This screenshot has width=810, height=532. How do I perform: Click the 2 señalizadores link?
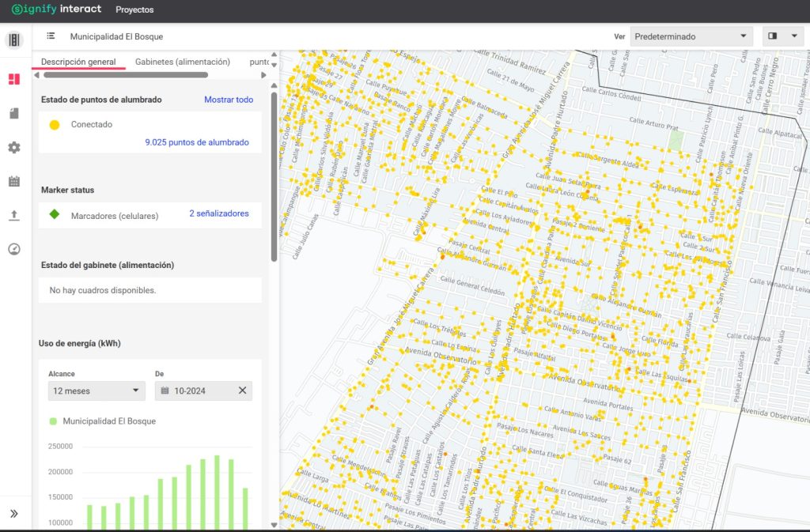click(x=219, y=213)
